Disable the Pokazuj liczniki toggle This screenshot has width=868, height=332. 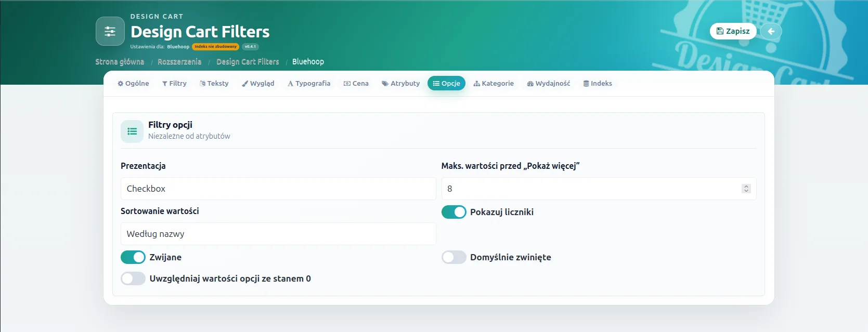point(454,212)
